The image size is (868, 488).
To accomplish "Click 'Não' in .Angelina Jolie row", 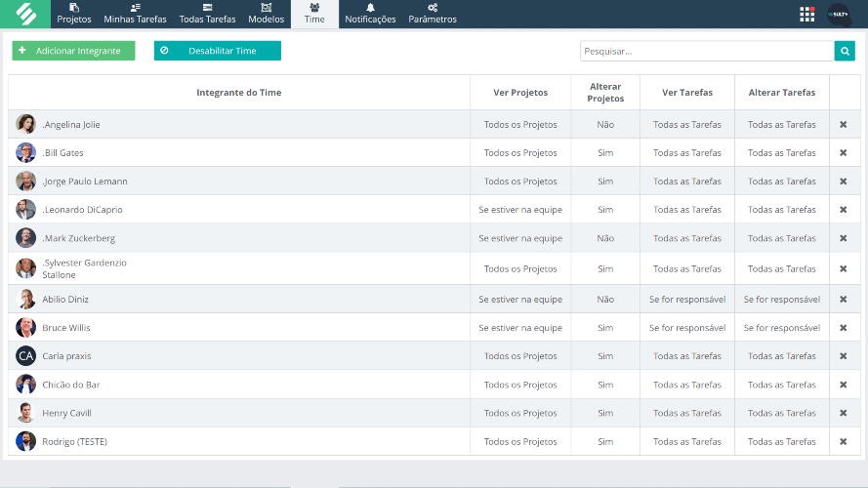I will click(x=605, y=125).
